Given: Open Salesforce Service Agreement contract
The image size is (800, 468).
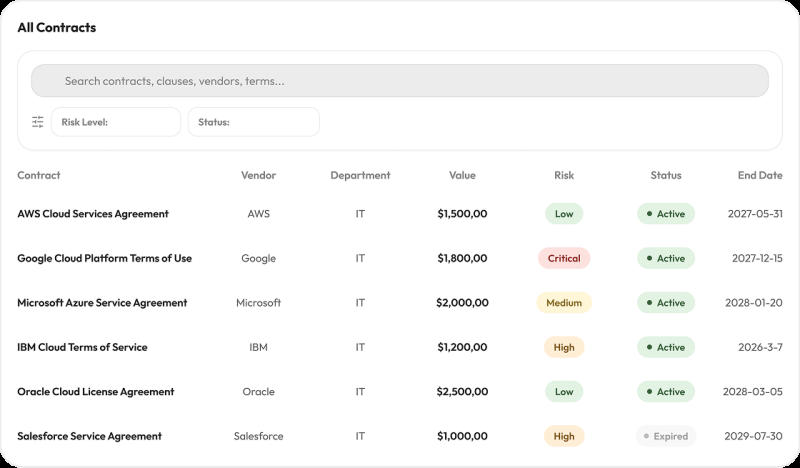Looking at the screenshot, I should tap(89, 436).
